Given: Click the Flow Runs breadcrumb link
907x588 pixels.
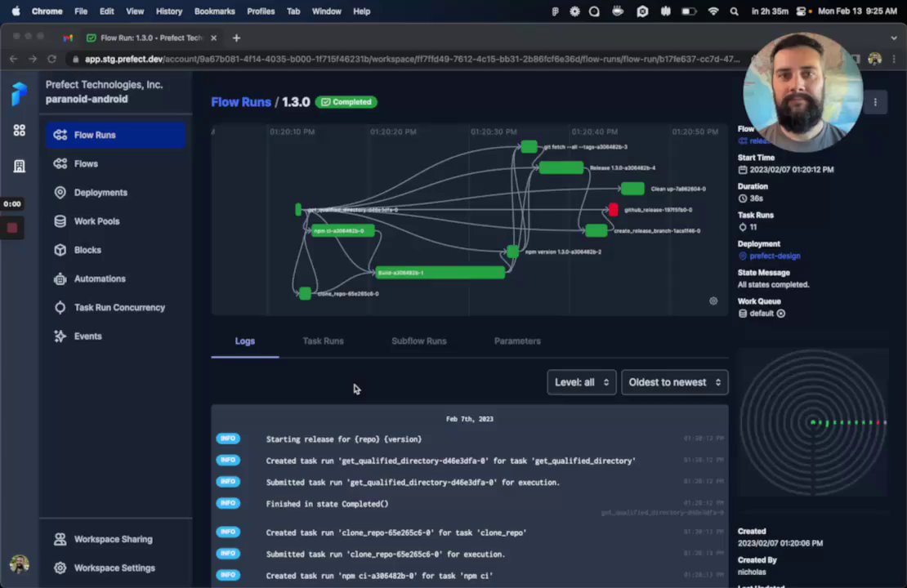Looking at the screenshot, I should (x=240, y=102).
